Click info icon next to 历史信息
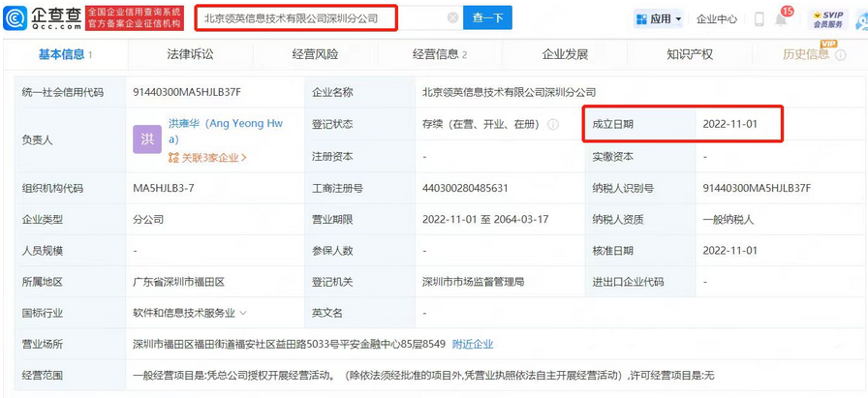This screenshot has height=398, width=868. tap(840, 55)
